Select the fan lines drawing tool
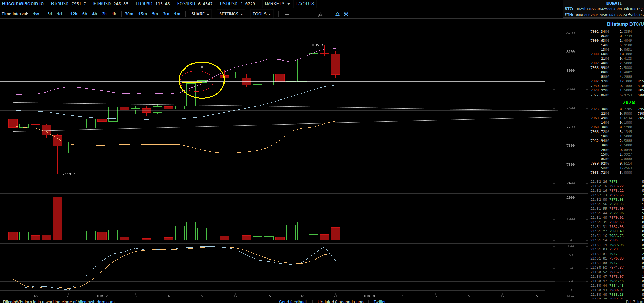This screenshot has height=303, width=644. click(320, 14)
